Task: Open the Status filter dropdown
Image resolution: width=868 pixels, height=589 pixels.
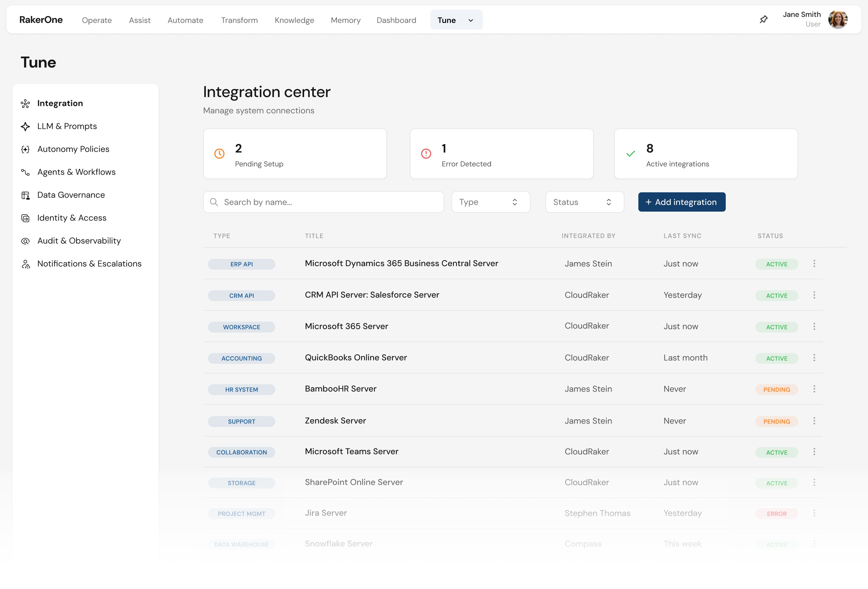Action: [x=584, y=202]
